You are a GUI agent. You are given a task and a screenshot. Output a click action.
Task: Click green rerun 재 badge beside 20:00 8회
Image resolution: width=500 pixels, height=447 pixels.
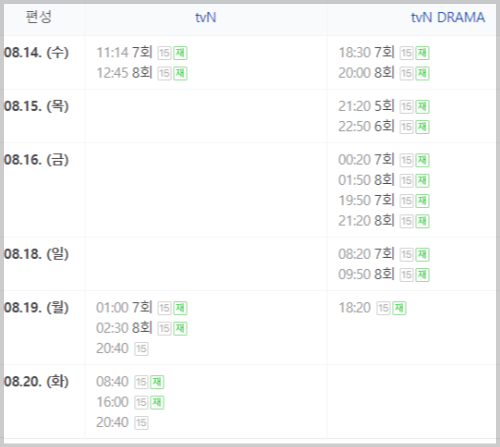point(422,73)
